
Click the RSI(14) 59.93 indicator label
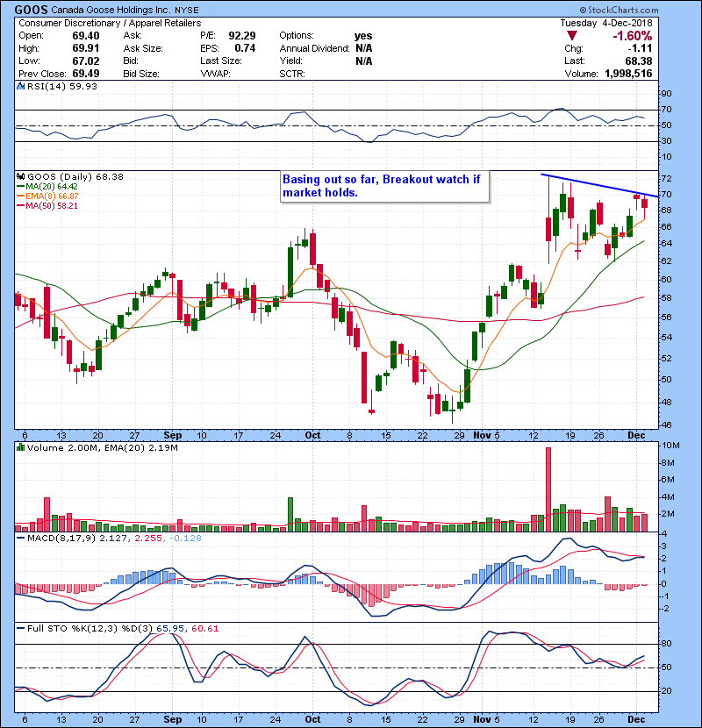click(62, 86)
